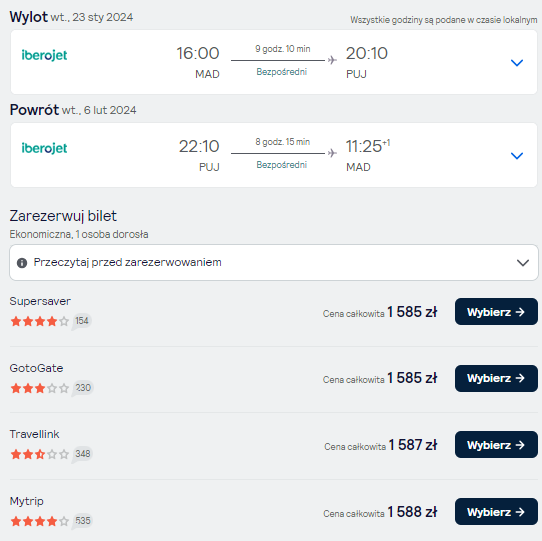Open Travellink star rating

click(x=40, y=454)
